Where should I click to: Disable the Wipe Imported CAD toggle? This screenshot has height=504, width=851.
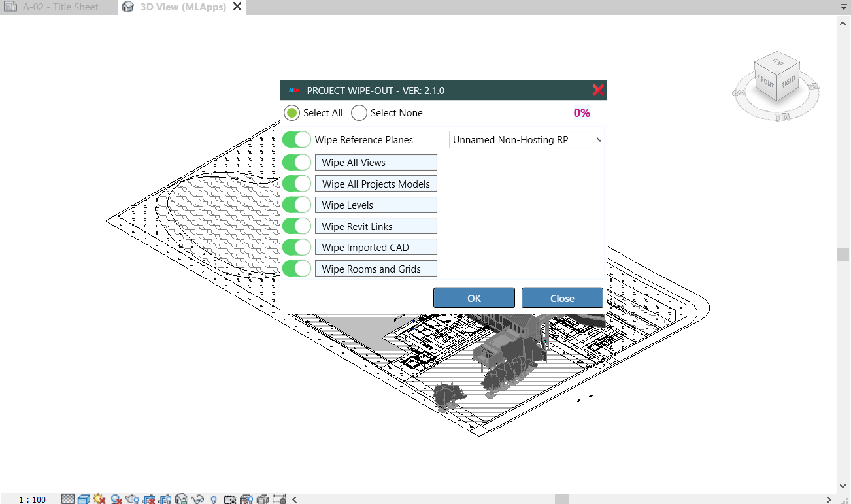297,248
